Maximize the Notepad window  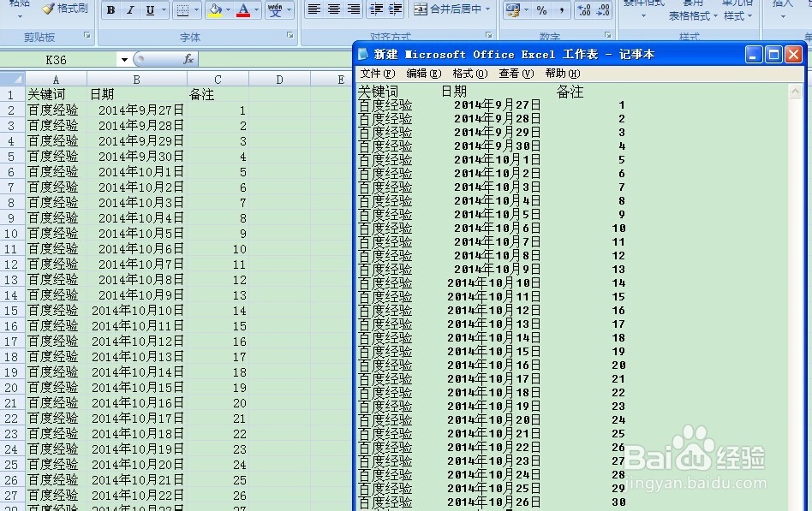(x=773, y=54)
